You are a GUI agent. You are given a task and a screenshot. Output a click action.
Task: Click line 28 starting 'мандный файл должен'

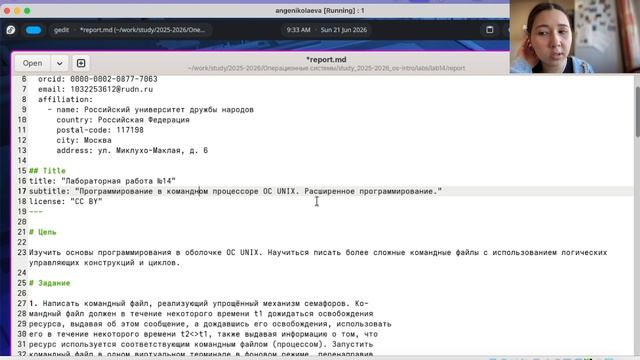[201, 313]
